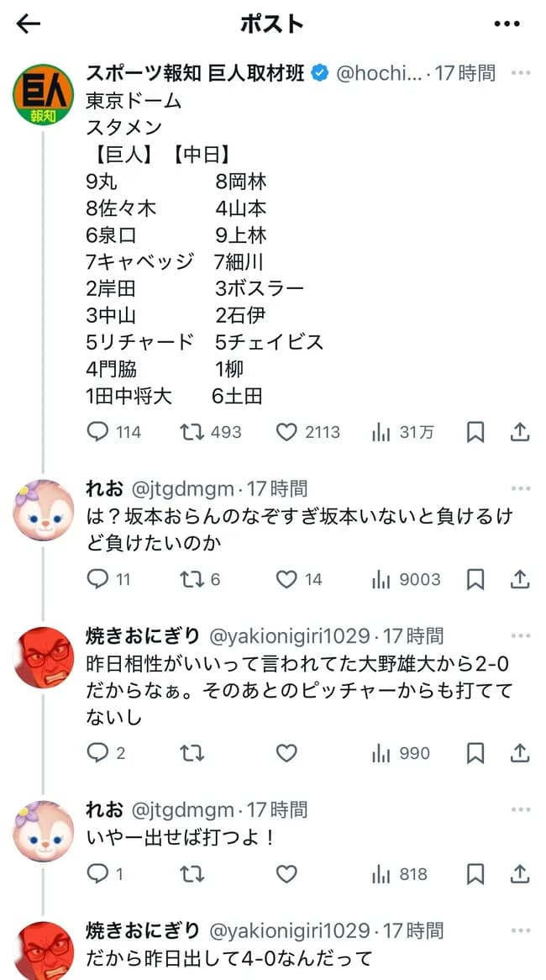Share れお's いやー出せば打つよ reply
Image resolution: width=546 pixels, height=980 pixels.
[x=518, y=873]
